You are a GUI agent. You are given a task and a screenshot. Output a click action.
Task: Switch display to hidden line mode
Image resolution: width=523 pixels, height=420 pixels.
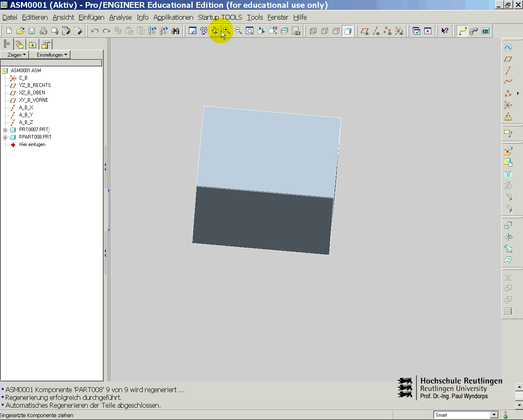point(325,31)
